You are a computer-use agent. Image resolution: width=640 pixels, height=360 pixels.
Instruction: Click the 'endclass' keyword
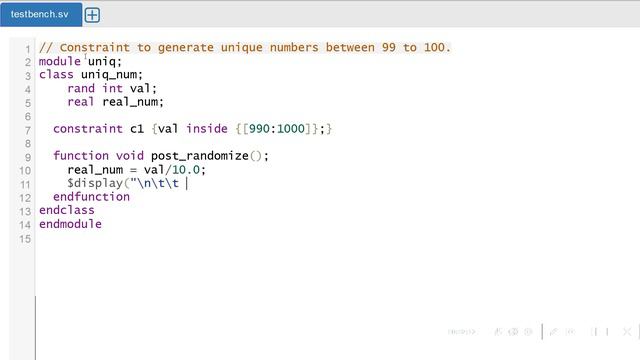pos(67,210)
